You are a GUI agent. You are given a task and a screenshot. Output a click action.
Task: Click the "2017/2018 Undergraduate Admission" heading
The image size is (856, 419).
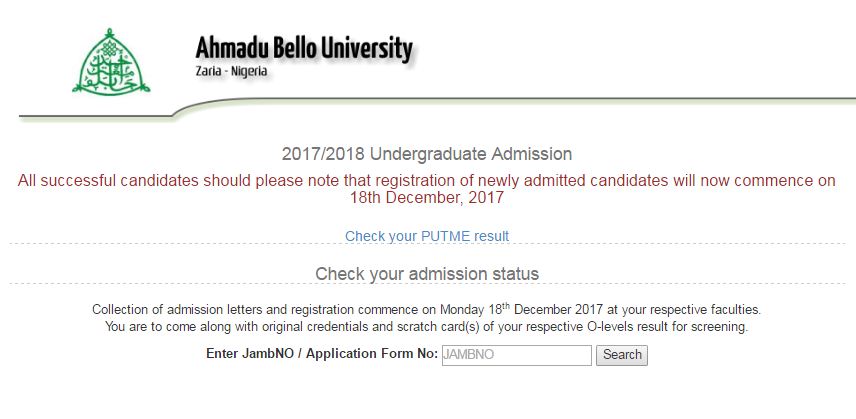[x=427, y=154]
